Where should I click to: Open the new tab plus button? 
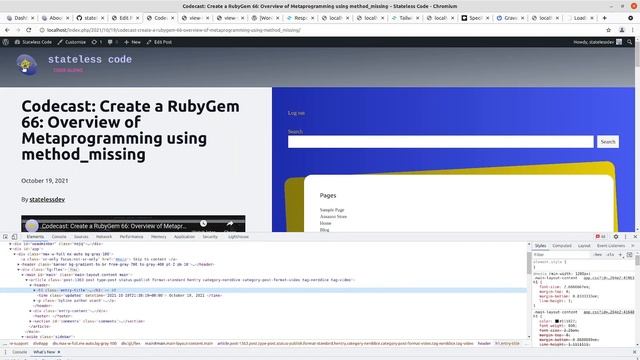click(604, 18)
